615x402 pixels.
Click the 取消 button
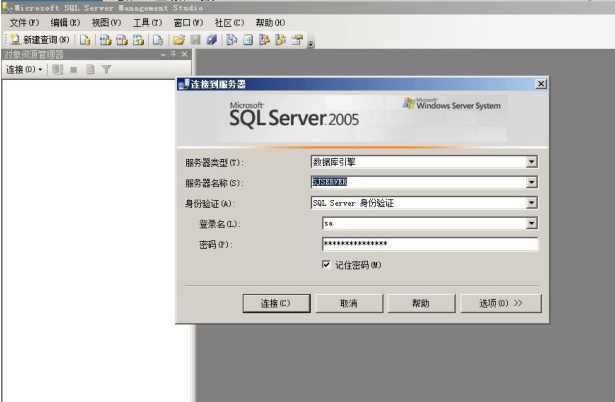(348, 303)
